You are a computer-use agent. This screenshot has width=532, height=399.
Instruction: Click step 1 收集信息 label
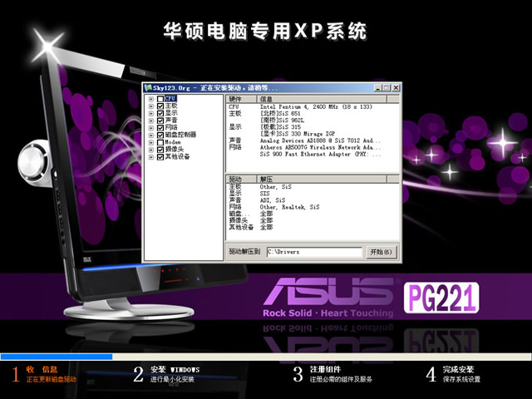[42, 369]
